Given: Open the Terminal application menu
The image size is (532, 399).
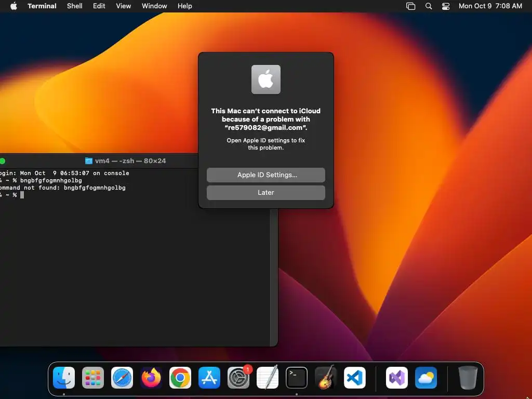Looking at the screenshot, I should [42, 6].
